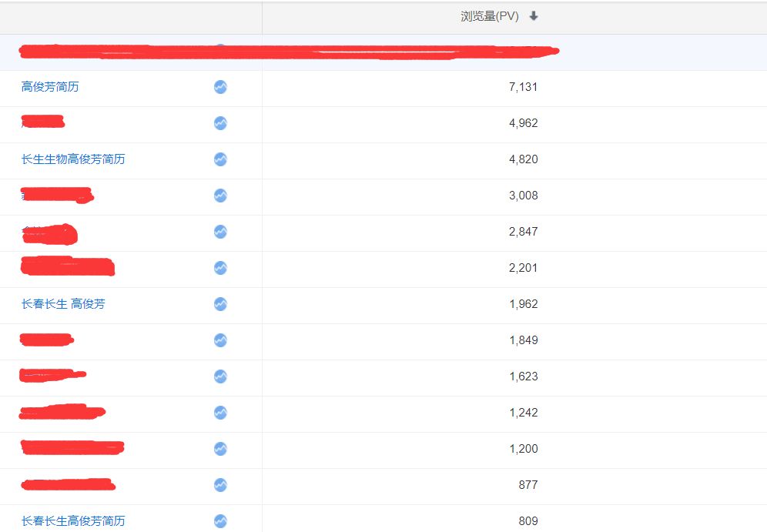This screenshot has width=767, height=532.
Task: Click trend icon next to the 1,623 PV keyword
Action: [x=220, y=376]
